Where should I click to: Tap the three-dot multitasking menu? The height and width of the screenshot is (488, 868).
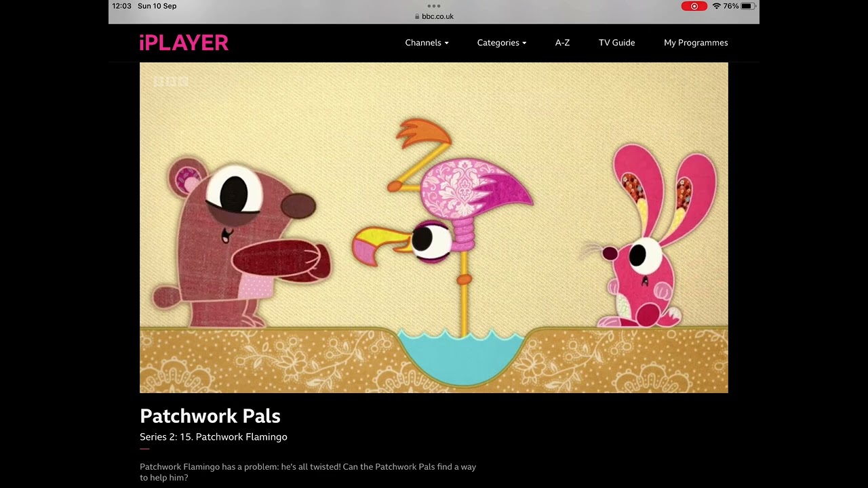coord(434,5)
